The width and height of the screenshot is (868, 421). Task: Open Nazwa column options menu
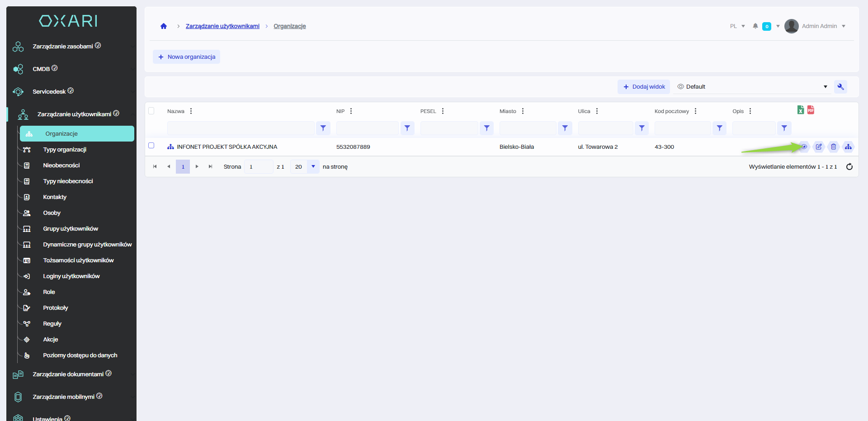pyautogui.click(x=191, y=111)
